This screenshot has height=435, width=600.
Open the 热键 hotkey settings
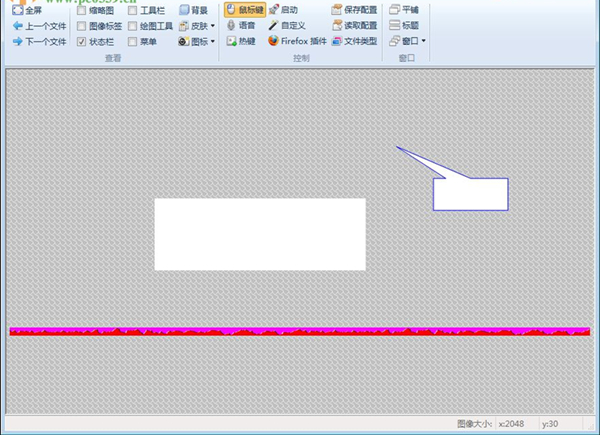point(240,42)
